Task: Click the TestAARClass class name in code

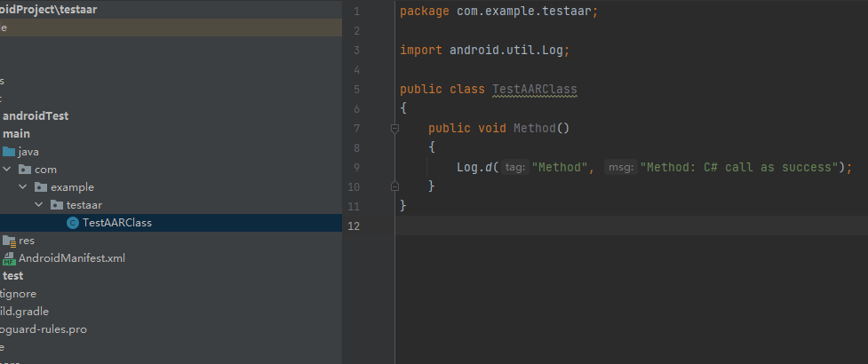Action: 535,89
